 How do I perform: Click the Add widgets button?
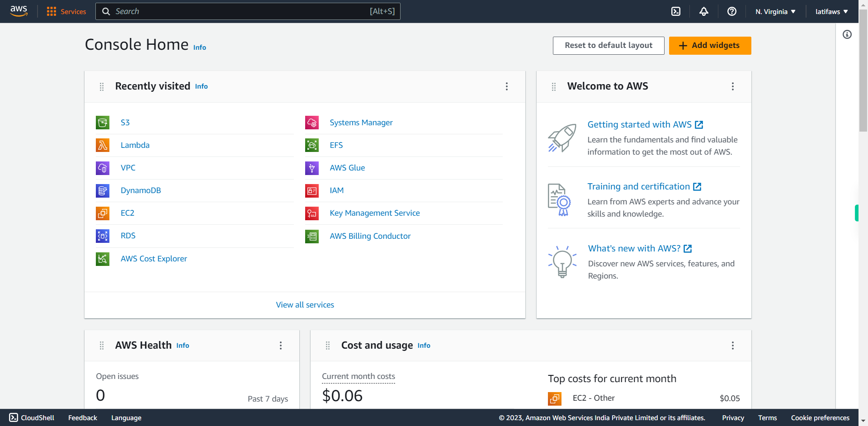[710, 45]
